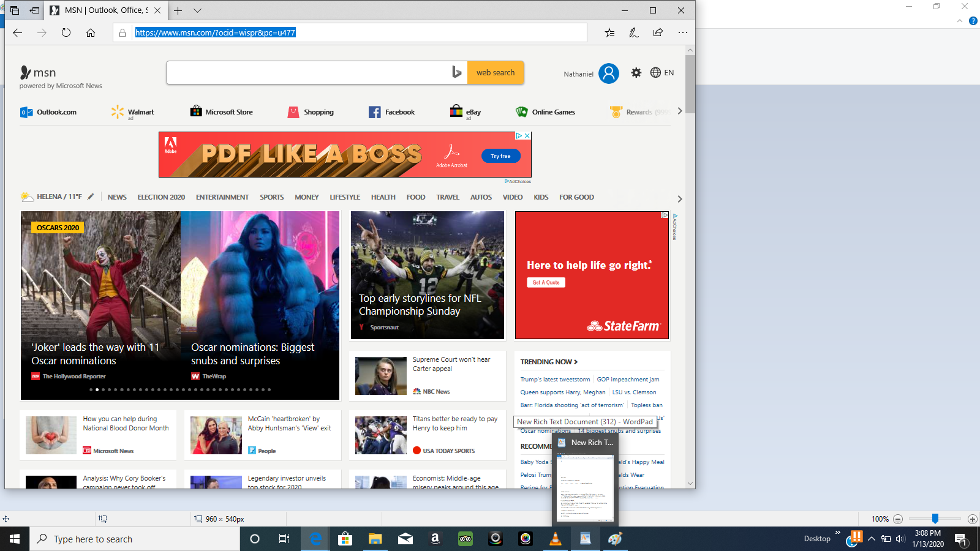Open GOP impeachment jam link
Image resolution: width=980 pixels, height=551 pixels.
point(628,380)
